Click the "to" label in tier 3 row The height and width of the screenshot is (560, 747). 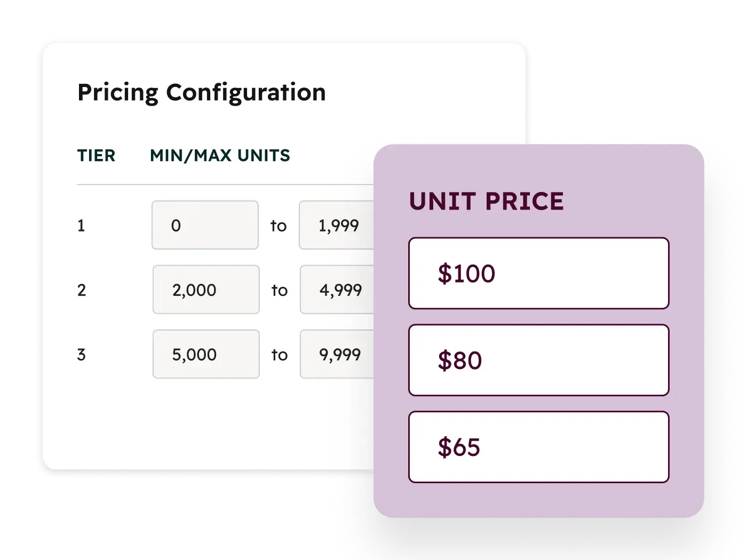point(280,355)
